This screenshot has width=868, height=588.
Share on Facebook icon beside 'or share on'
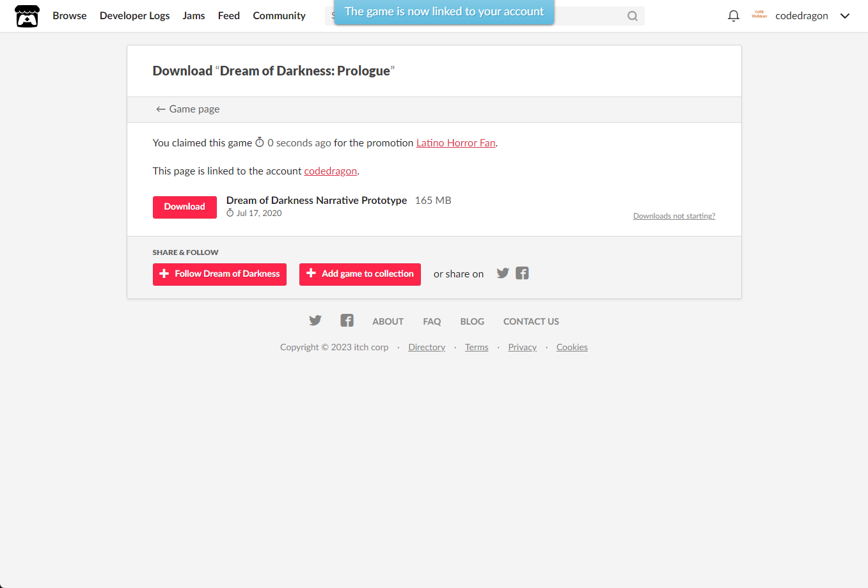523,274
